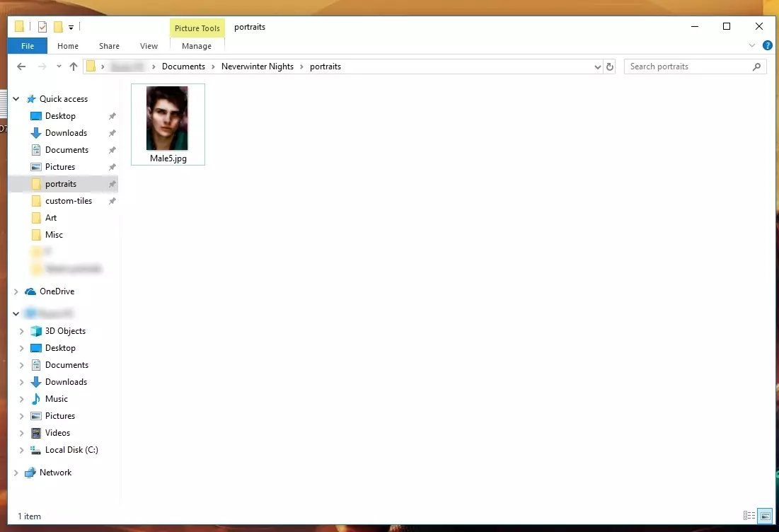The height and width of the screenshot is (532, 779).
Task: Open the Art folder
Action: tap(51, 218)
